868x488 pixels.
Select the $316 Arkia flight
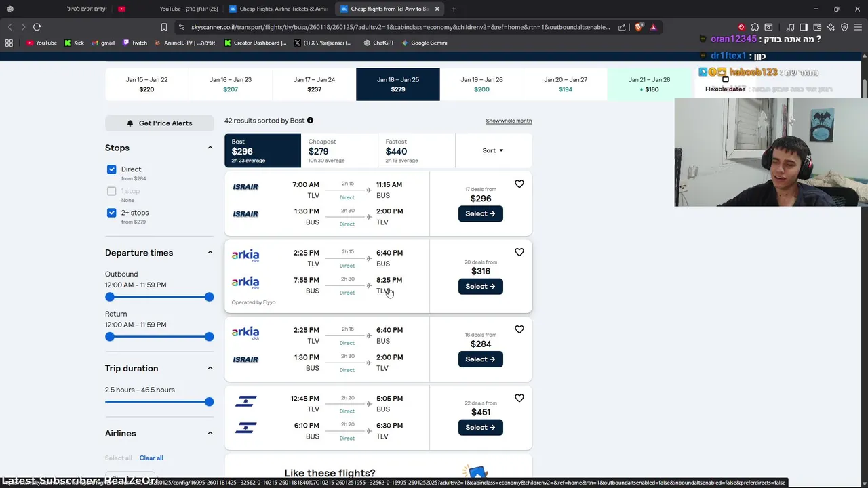480,286
